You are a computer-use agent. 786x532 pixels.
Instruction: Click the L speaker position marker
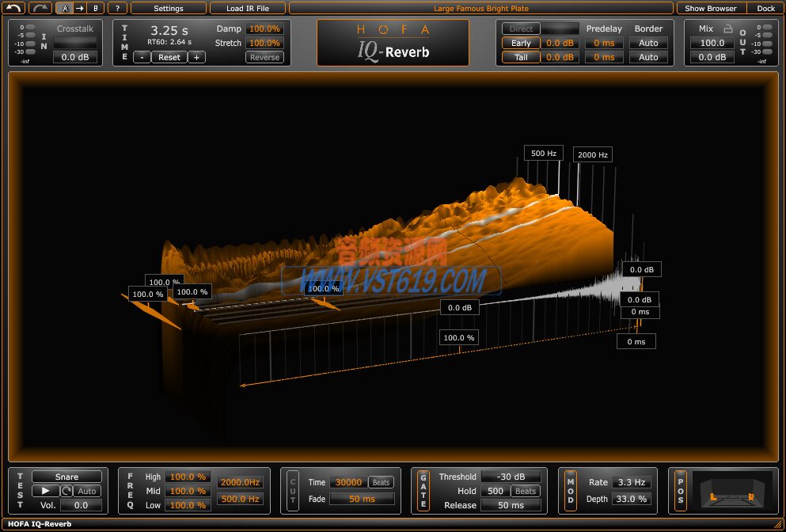(712, 496)
